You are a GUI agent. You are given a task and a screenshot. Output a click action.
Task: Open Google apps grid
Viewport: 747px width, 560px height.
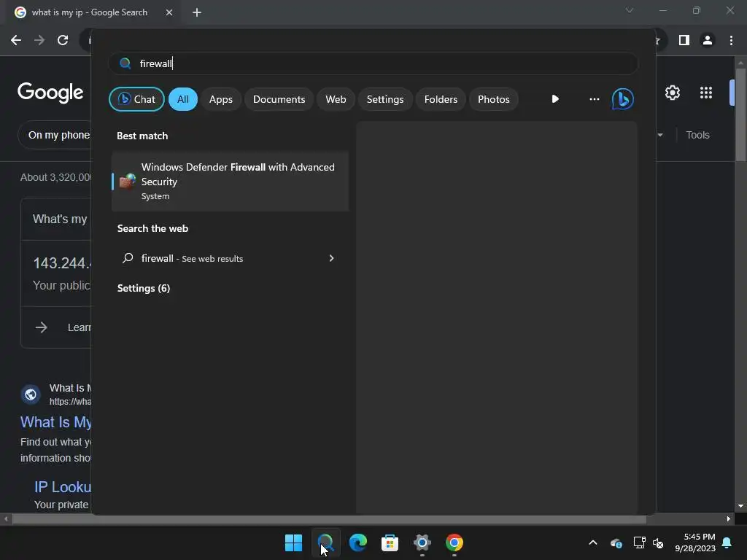[705, 93]
